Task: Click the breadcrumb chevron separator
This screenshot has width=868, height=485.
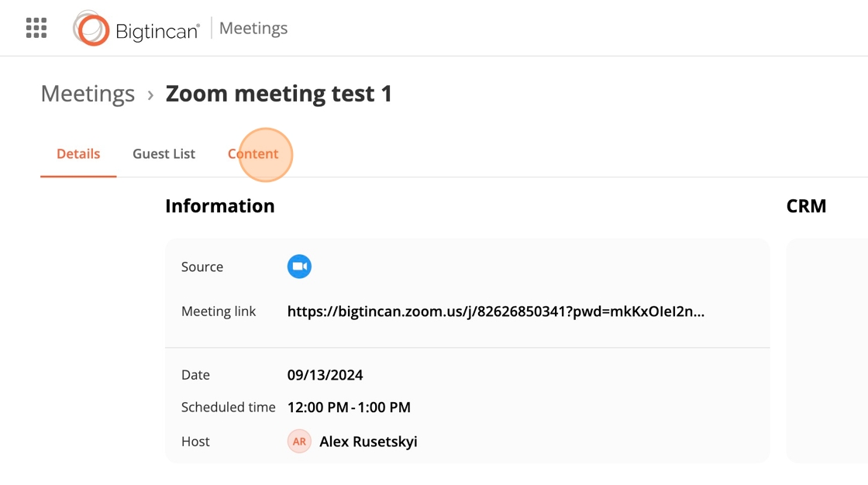Action: [x=150, y=95]
